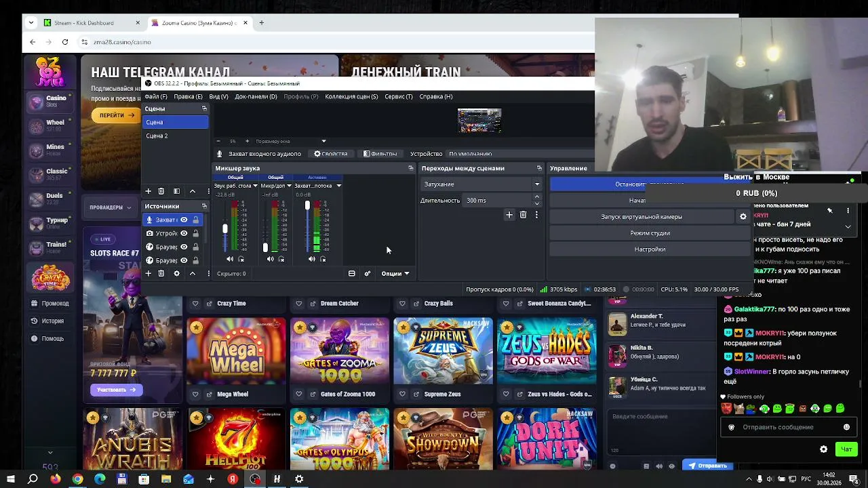Undock the Scene Transitions panel

coord(539,168)
